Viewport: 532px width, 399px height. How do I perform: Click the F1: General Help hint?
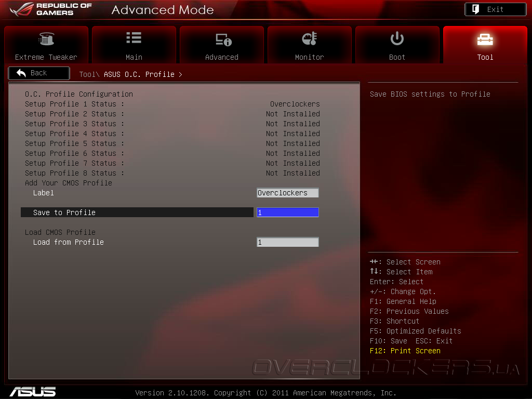coord(403,301)
